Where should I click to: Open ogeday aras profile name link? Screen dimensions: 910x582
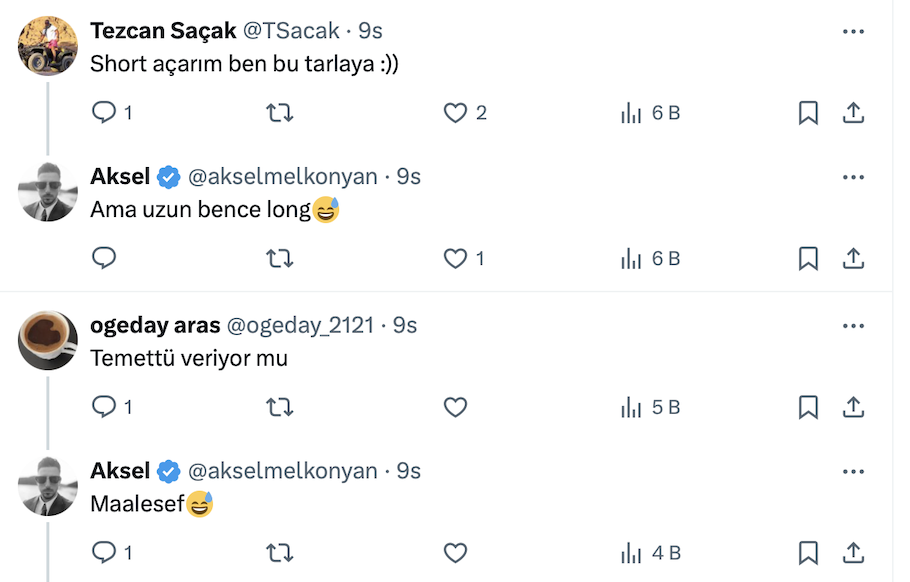click(155, 325)
